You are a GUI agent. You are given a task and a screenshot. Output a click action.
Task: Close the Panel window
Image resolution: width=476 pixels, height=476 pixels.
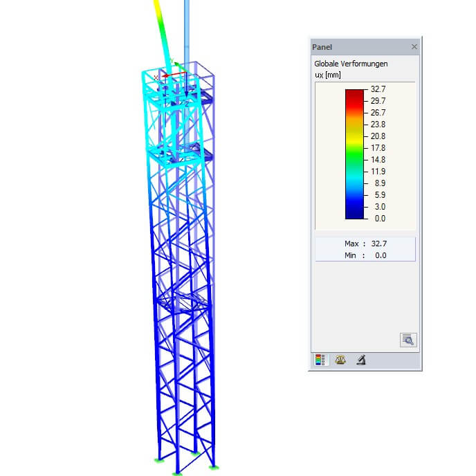414,47
